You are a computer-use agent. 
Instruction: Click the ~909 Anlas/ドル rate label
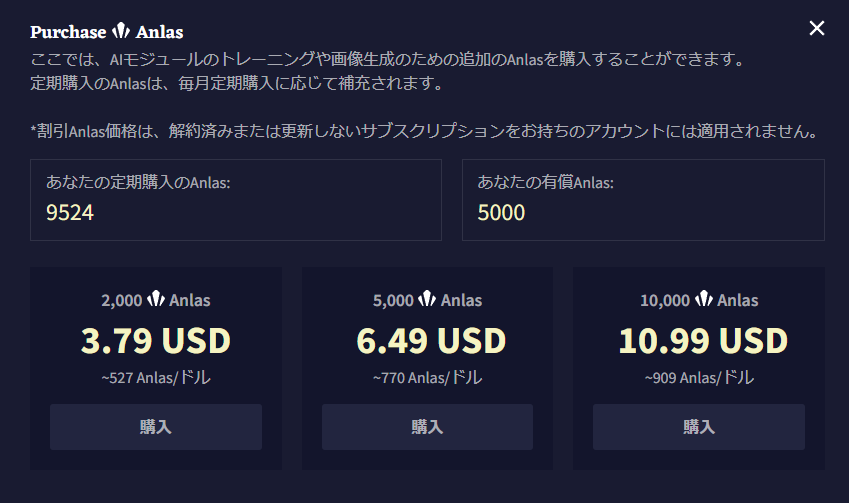click(x=699, y=377)
